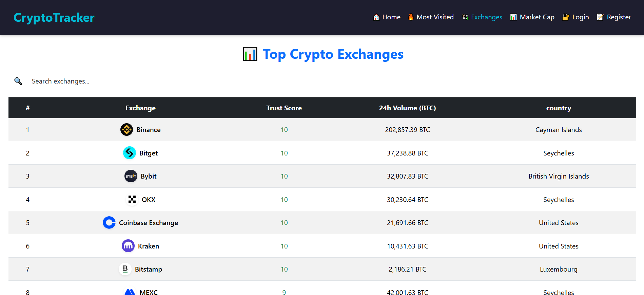Viewport: 644px width, 295px height.
Task: Click the bar chart icon in page title
Action: tap(250, 54)
